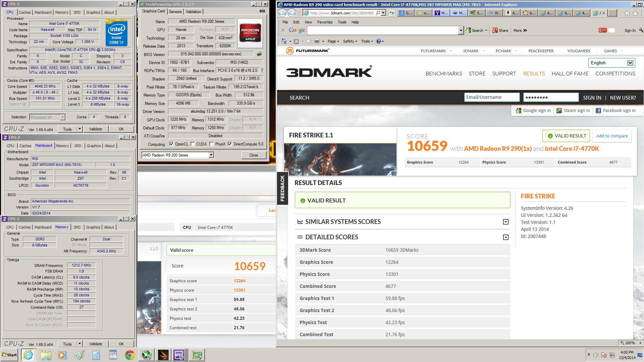This screenshot has width=644, height=362.
Task: Open Google Chrome from the taskbar
Action: [129, 355]
